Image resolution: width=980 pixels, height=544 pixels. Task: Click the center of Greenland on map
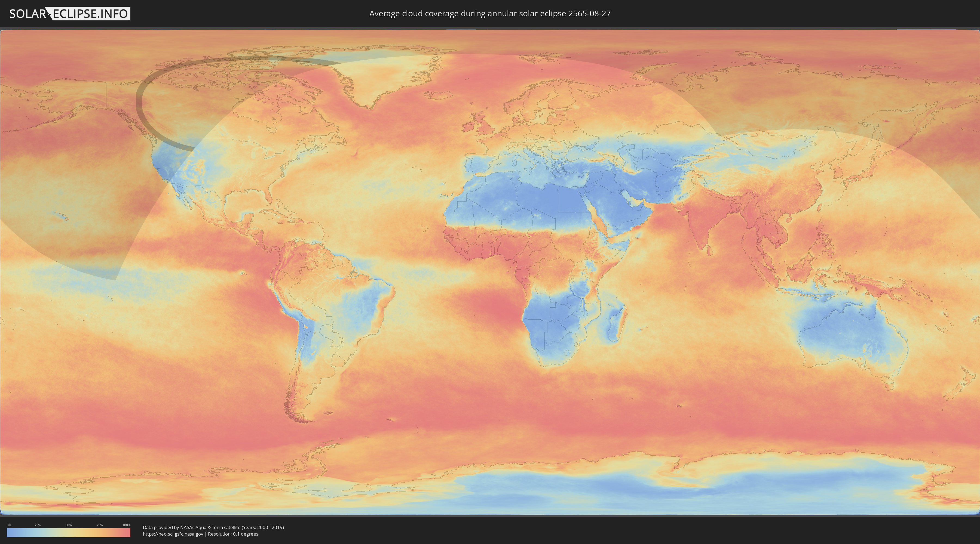point(384,76)
